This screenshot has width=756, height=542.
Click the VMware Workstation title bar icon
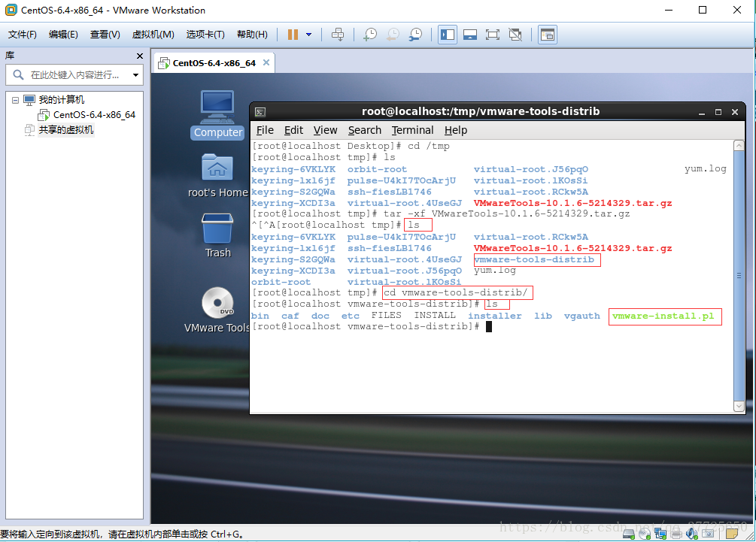(x=11, y=10)
